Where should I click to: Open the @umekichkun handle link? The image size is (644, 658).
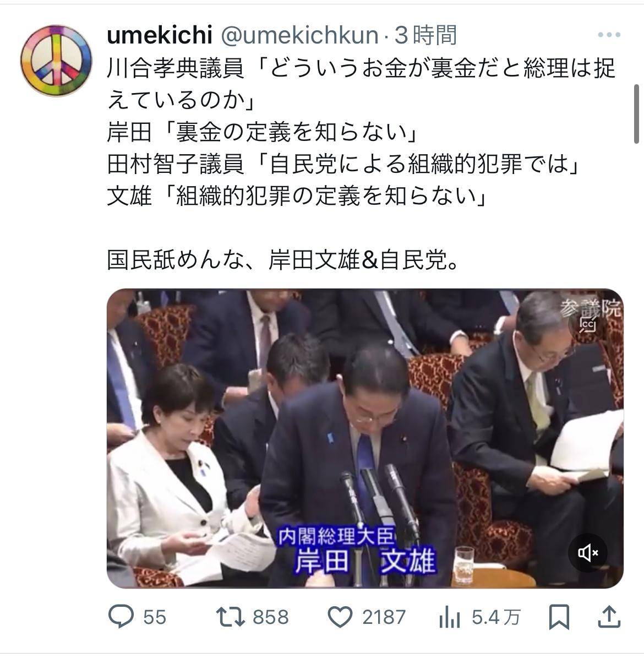pyautogui.click(x=299, y=35)
